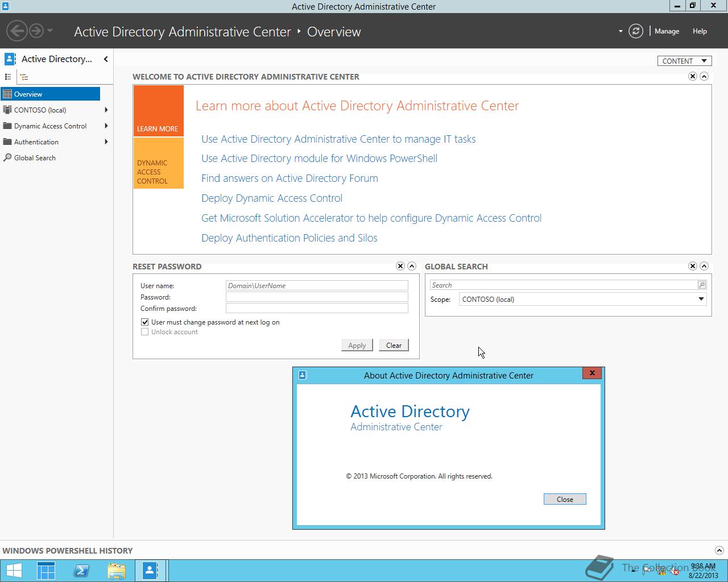Click the search magnifier icon
Screen dimensions: 728x582
(x=702, y=285)
